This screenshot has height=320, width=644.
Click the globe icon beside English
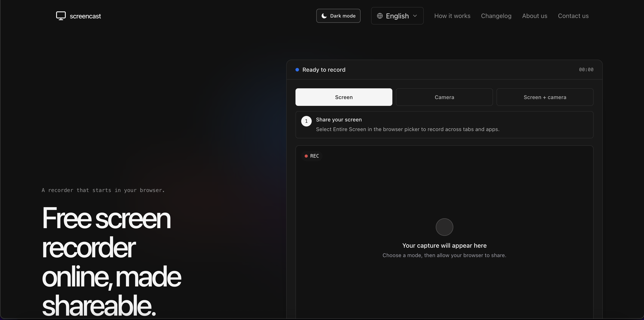pos(380,16)
